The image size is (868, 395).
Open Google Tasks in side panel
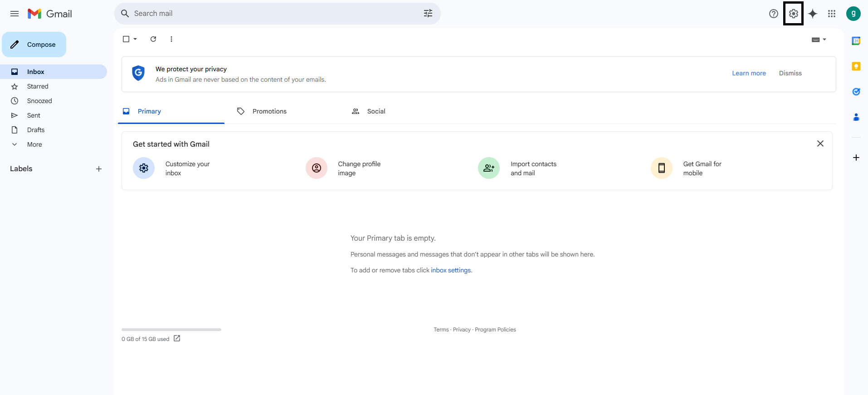(856, 92)
